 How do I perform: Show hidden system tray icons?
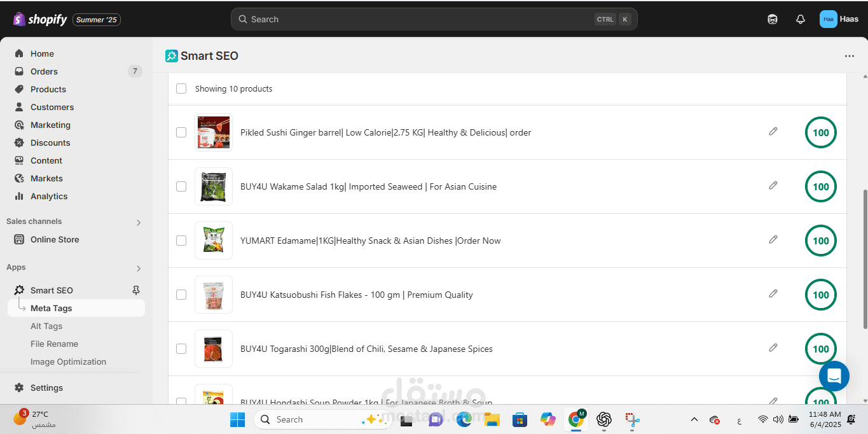point(694,419)
